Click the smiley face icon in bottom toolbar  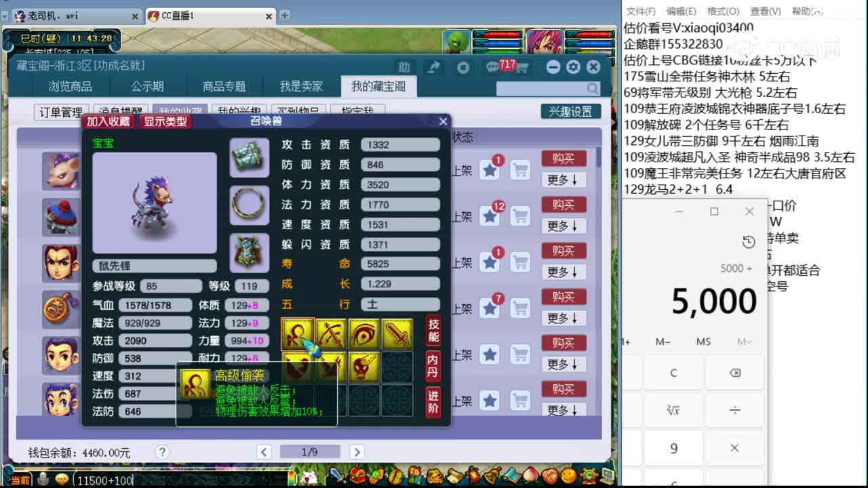(568, 476)
